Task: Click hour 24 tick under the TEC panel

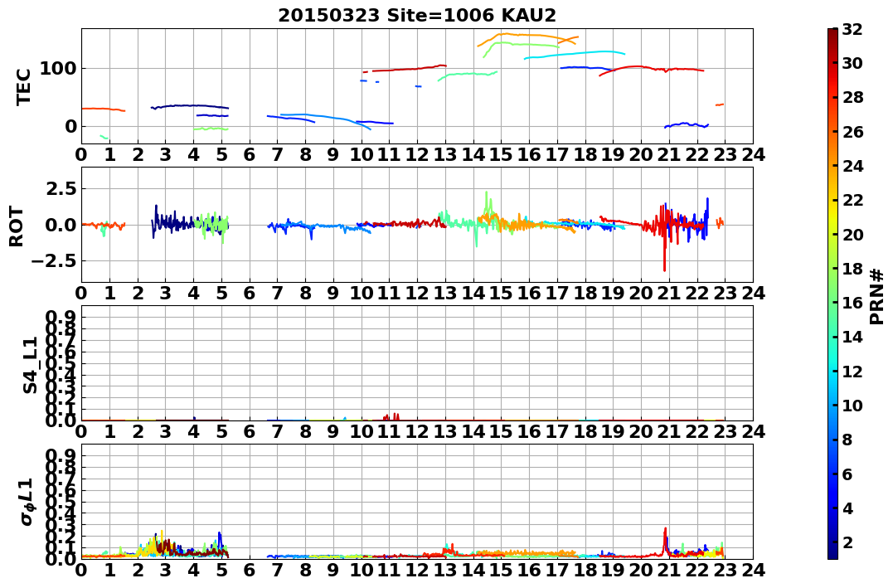Action: point(753,155)
